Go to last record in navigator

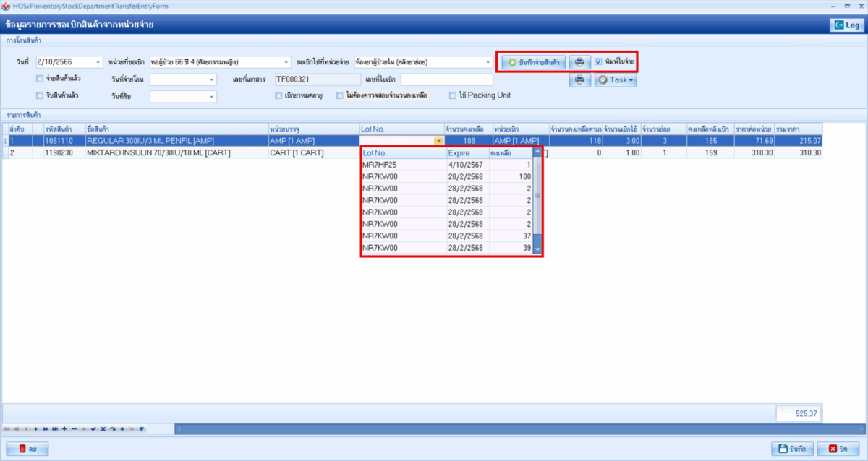pyautogui.click(x=55, y=429)
